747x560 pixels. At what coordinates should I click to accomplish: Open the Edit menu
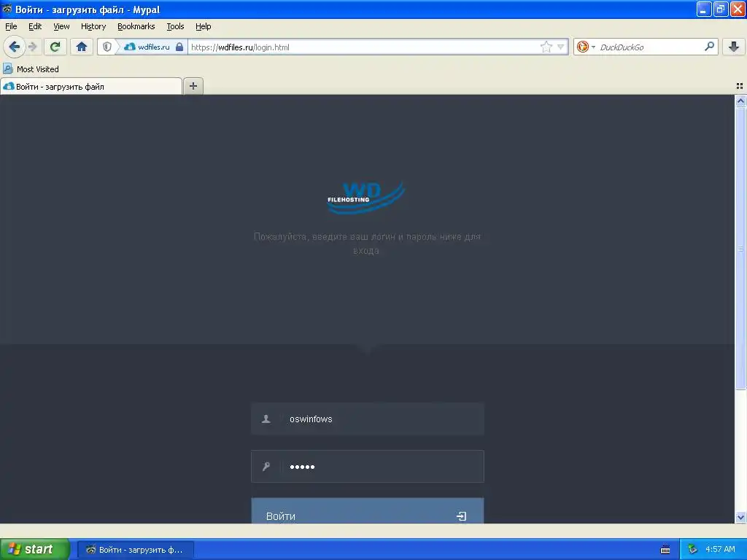[35, 26]
